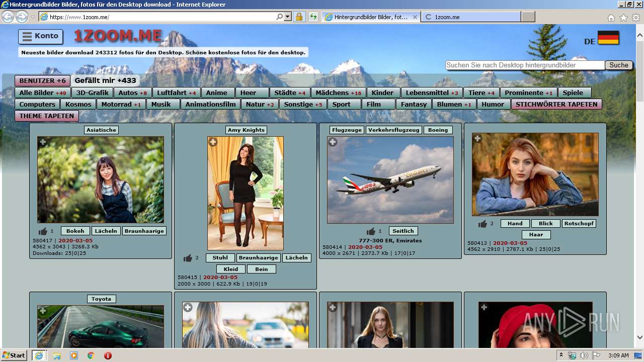Click the browser back arrow button
This screenshot has height=362, width=644.
coord(8,17)
